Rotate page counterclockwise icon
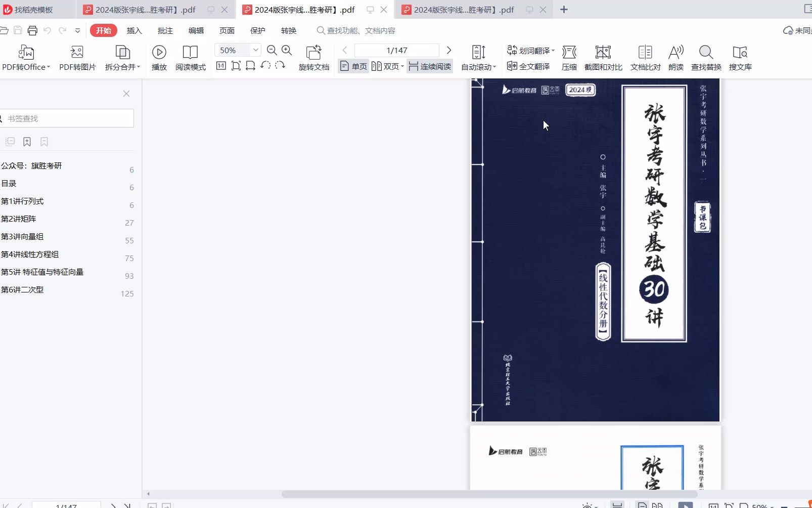This screenshot has width=812, height=508. (265, 66)
